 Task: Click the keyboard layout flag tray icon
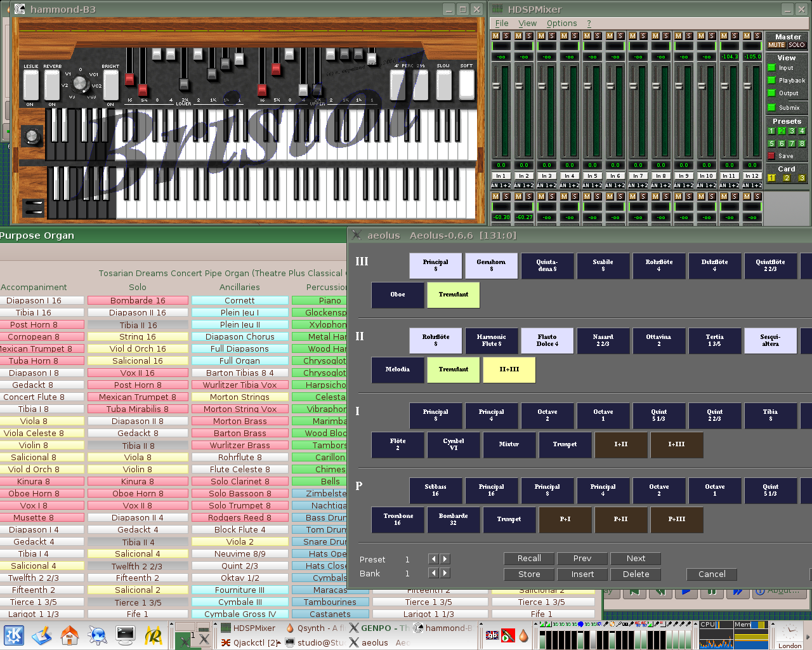coord(492,635)
